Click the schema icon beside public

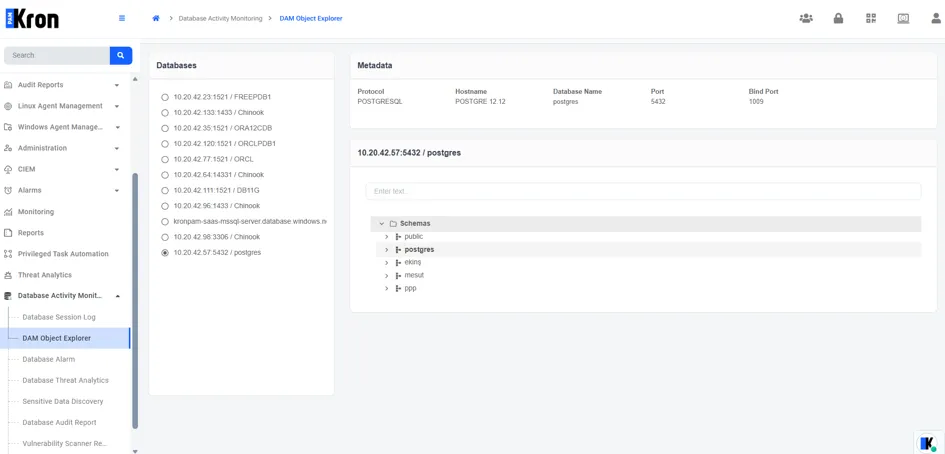click(x=398, y=237)
